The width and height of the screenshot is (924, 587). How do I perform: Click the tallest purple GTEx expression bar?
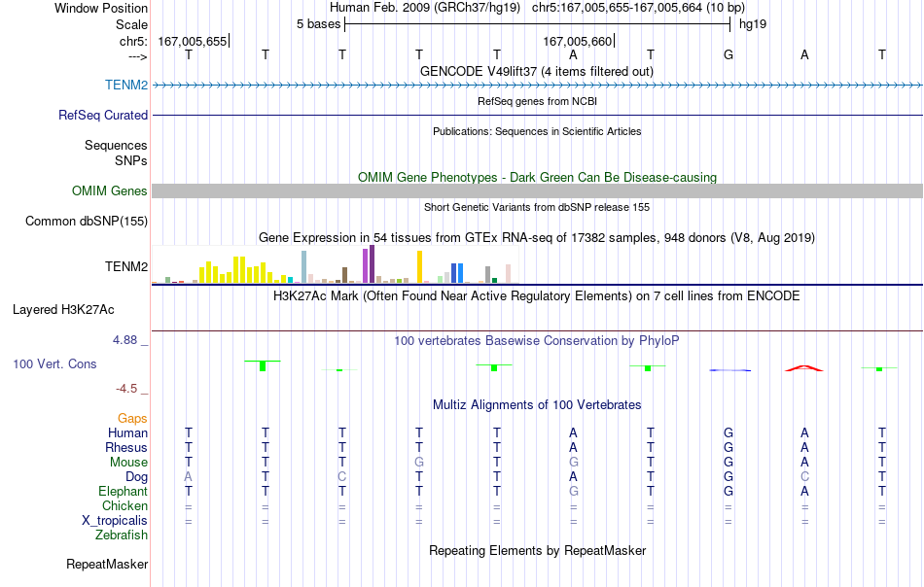click(372, 263)
